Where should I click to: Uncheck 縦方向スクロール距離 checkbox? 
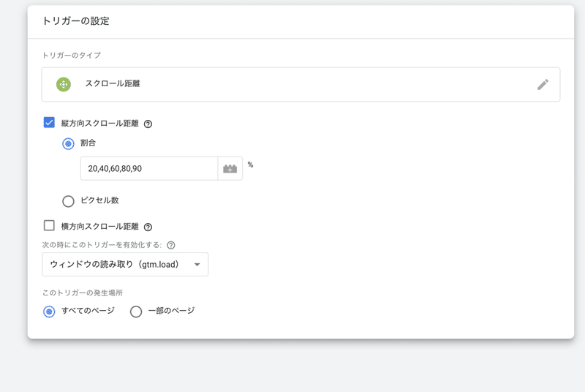(x=49, y=122)
